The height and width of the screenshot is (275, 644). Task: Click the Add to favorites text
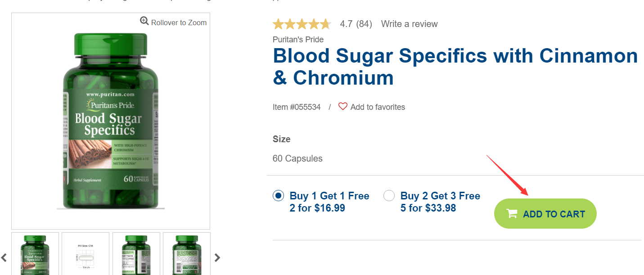tap(378, 107)
